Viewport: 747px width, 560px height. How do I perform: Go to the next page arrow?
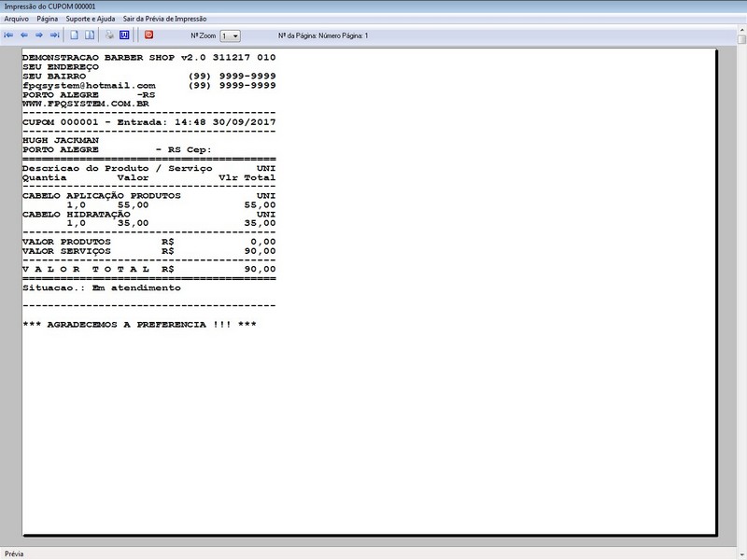(x=39, y=35)
